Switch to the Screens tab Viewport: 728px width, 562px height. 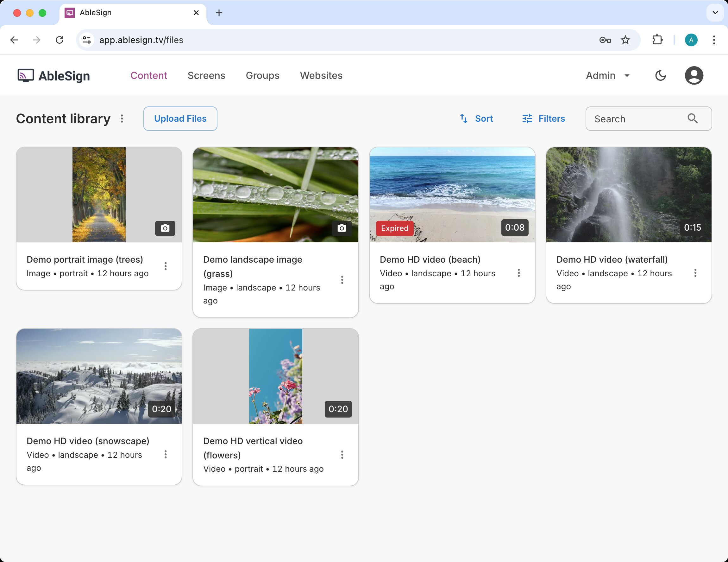click(206, 76)
